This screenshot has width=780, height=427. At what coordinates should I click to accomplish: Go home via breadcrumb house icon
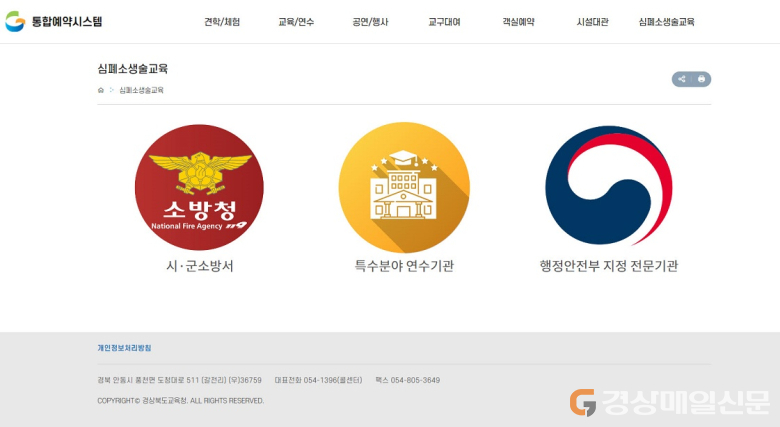point(100,90)
